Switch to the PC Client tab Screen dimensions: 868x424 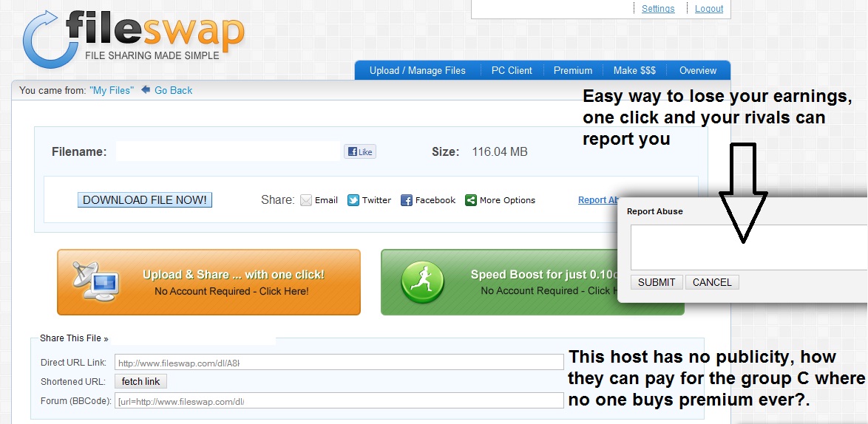[x=512, y=70]
